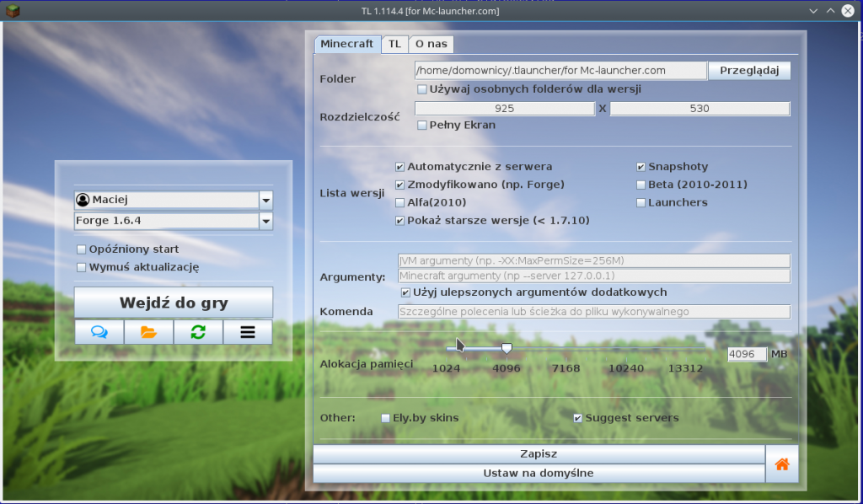The width and height of the screenshot is (863, 504).
Task: Click 'Ustaw na domyślne' button
Action: pyautogui.click(x=539, y=473)
